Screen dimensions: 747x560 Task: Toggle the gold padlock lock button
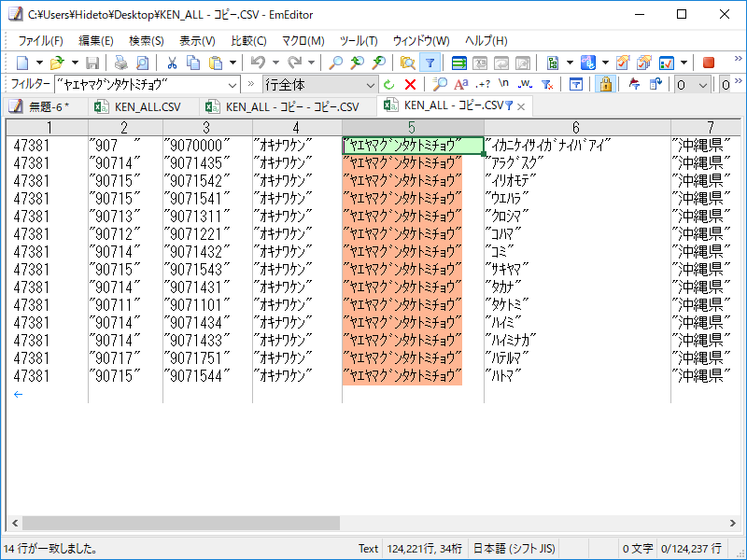605,85
